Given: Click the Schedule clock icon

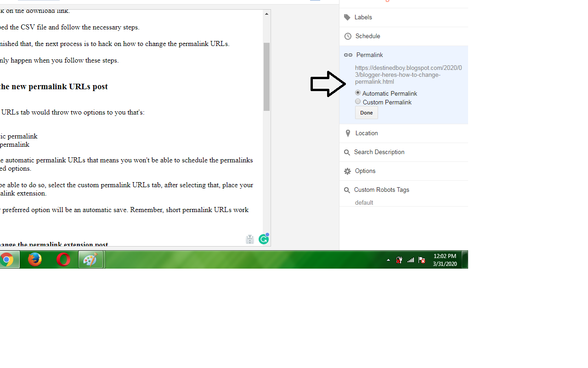Looking at the screenshot, I should (x=348, y=36).
